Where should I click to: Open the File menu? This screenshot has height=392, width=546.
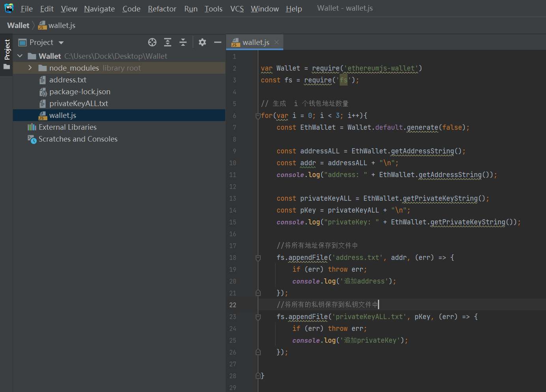pos(26,9)
